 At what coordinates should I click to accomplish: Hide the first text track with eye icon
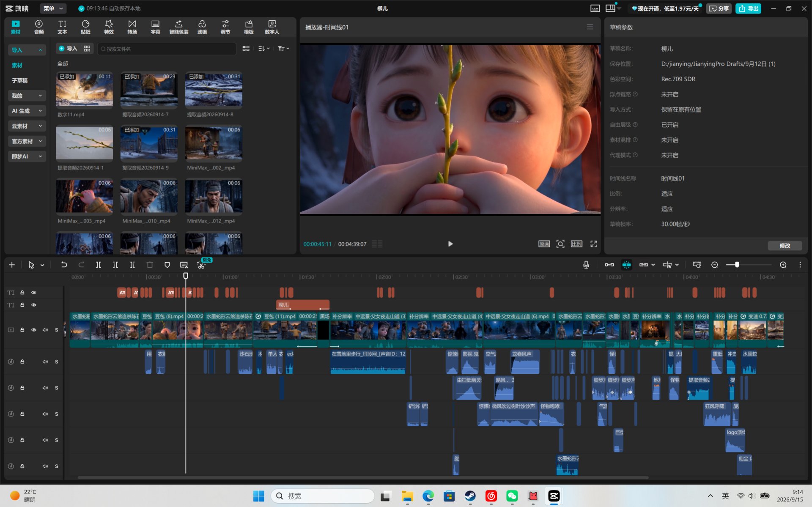coord(34,293)
